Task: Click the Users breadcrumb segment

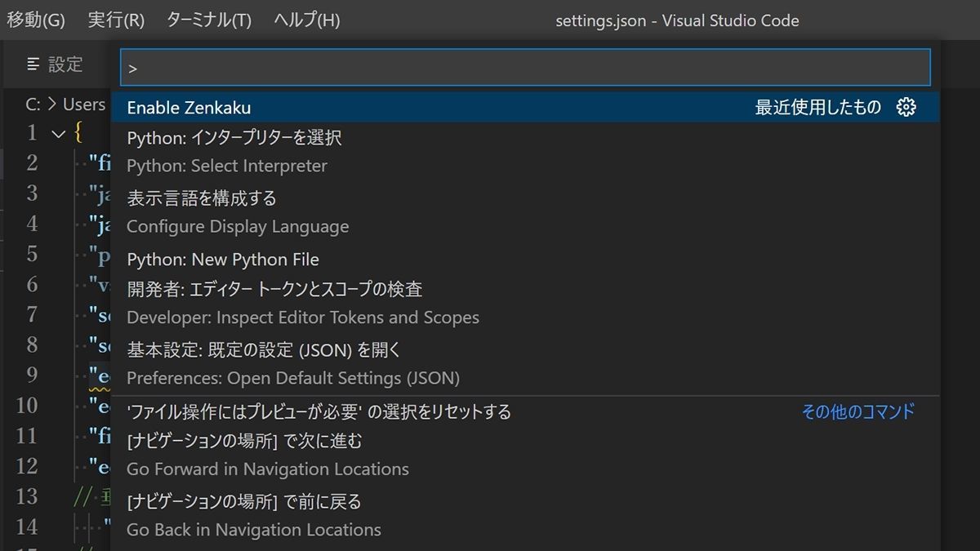Action: (84, 104)
